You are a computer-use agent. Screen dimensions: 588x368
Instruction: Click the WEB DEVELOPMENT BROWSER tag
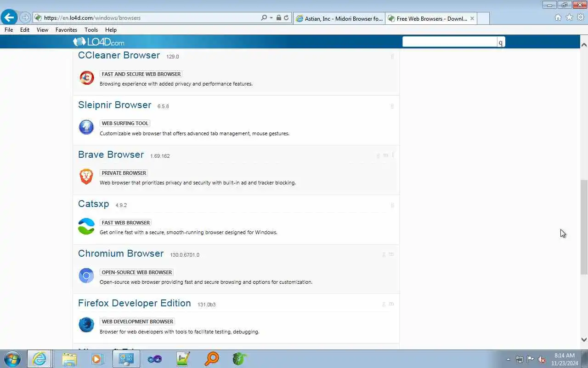coord(137,322)
